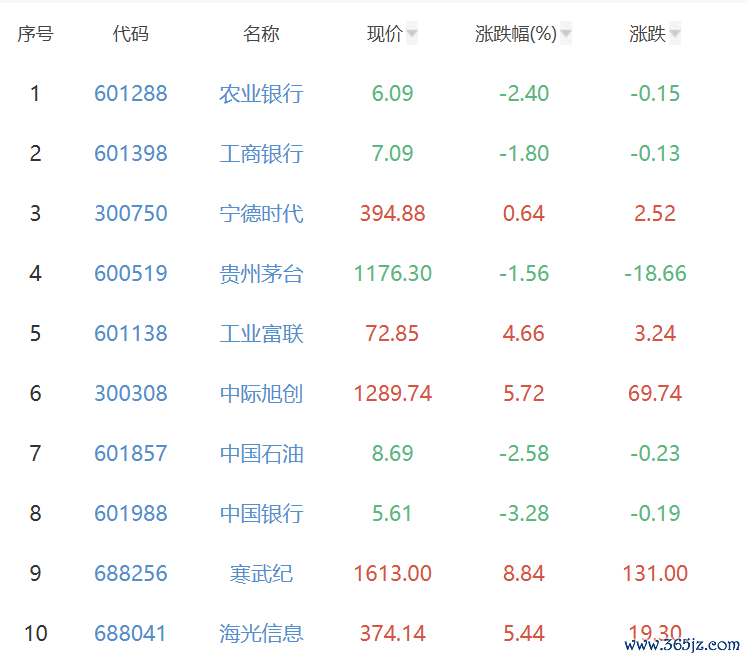Click the 现价 column header text

(385, 34)
